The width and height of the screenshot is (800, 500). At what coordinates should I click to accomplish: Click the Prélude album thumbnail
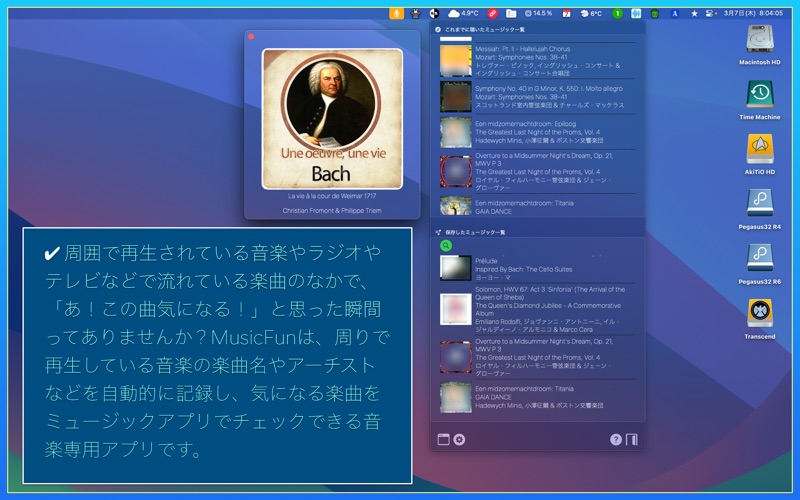point(456,268)
